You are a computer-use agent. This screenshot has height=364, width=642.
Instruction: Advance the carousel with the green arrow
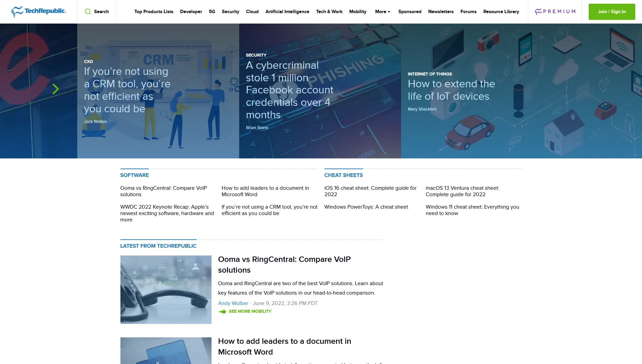tap(55, 89)
